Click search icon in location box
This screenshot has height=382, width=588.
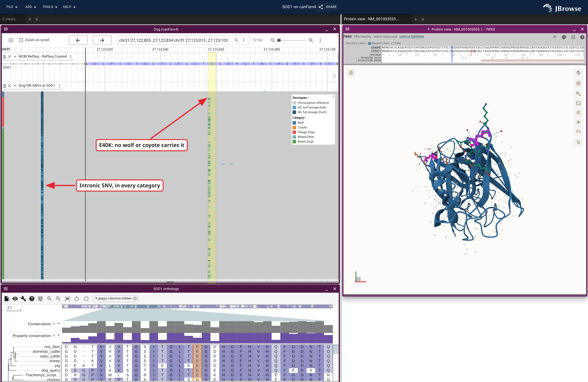tap(236, 40)
